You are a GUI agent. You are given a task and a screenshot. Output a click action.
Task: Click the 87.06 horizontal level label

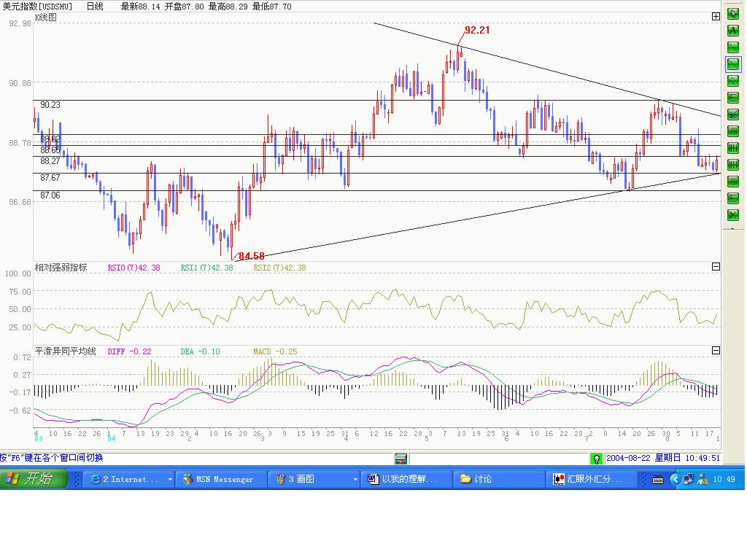(x=50, y=195)
